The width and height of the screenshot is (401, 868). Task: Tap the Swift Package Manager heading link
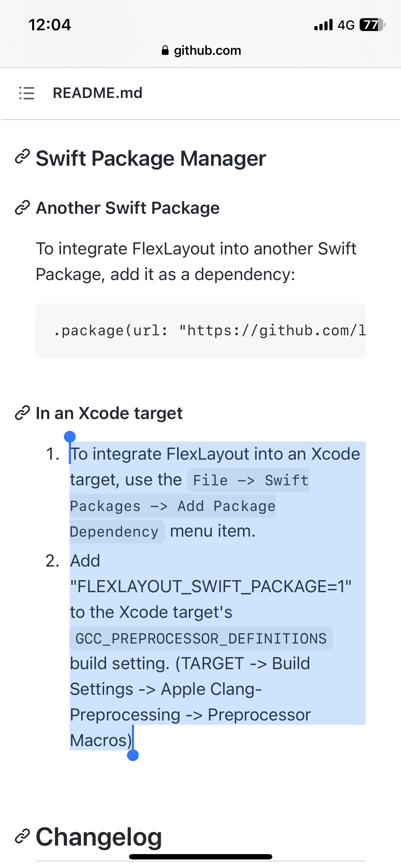tap(151, 158)
